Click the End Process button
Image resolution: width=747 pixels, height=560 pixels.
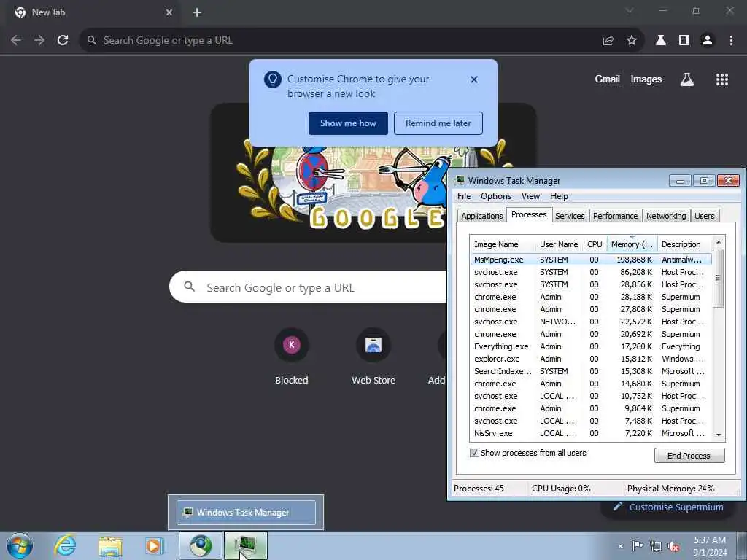click(x=689, y=456)
